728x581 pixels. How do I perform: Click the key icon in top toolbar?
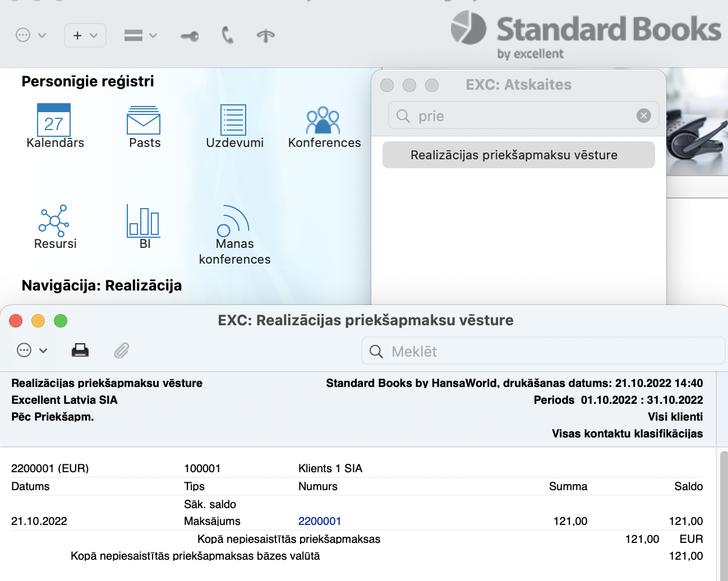click(190, 36)
